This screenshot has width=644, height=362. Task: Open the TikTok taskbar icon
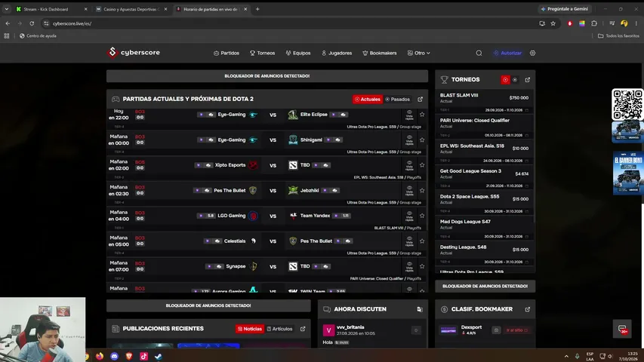tap(143, 356)
